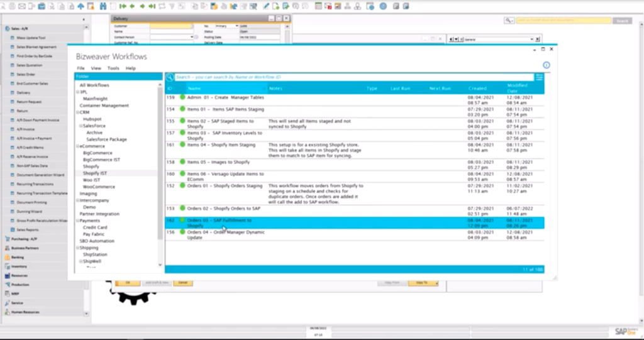The image size is (644, 340).
Task: Open Sales - A/R module in main menu
Action: coord(19,29)
